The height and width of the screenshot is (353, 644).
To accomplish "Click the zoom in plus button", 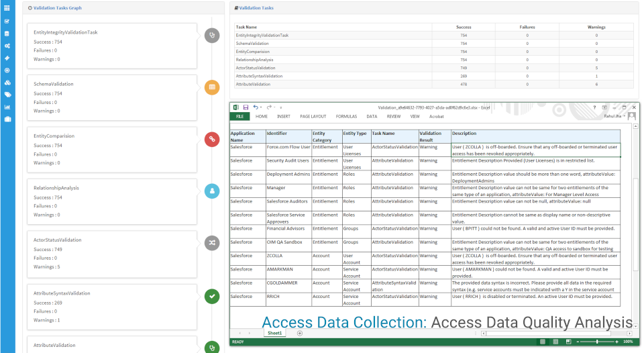I will click(616, 342).
